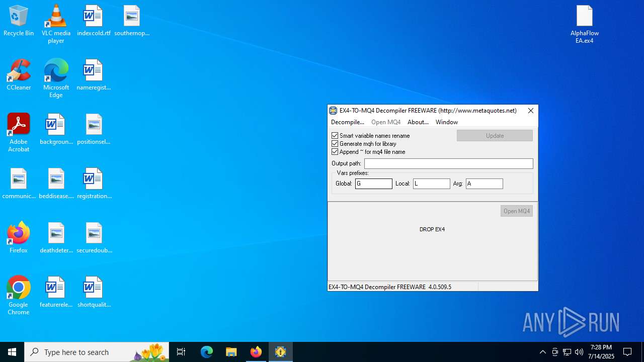Open the Windows Start menu
The height and width of the screenshot is (362, 644).
tap(12, 352)
